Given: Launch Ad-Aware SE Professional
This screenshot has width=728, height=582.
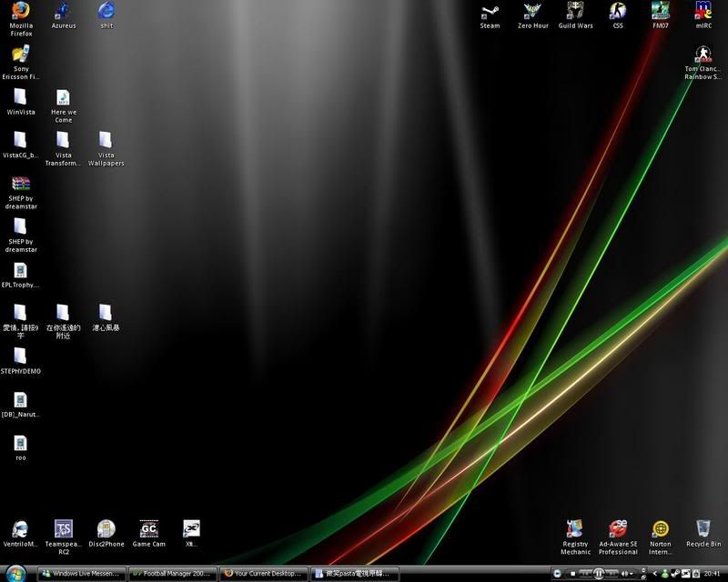Looking at the screenshot, I should 618,537.
